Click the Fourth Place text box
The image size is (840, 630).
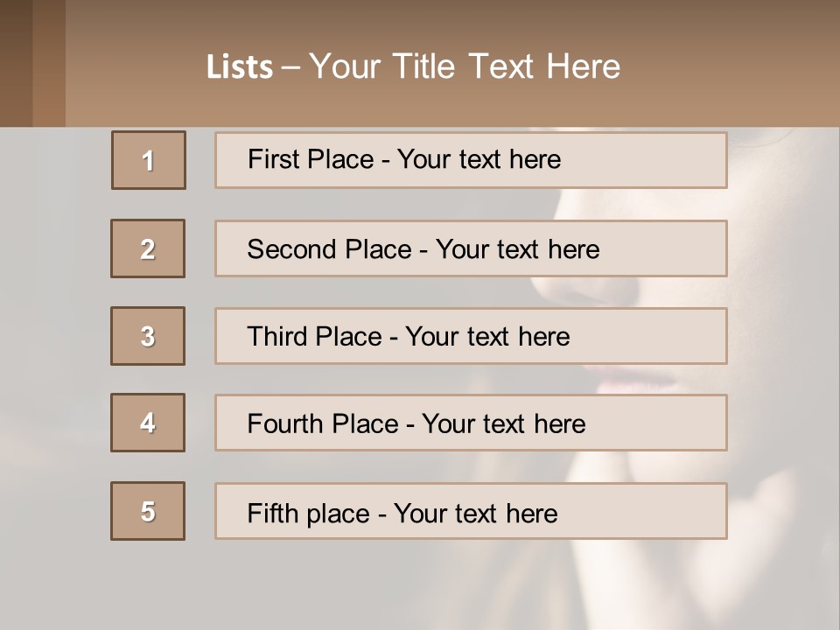coord(471,423)
